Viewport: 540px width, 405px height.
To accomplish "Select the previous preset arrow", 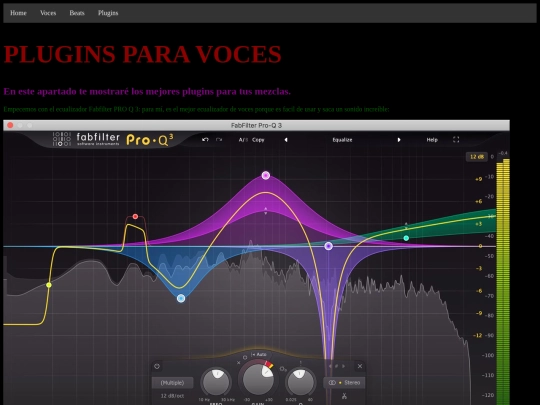I will coord(286,140).
